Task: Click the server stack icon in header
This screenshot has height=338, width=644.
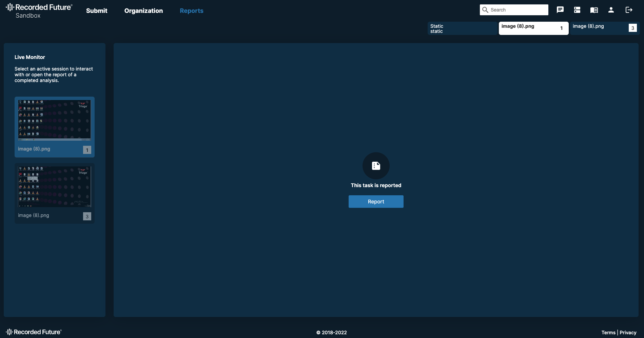Action: click(x=577, y=10)
